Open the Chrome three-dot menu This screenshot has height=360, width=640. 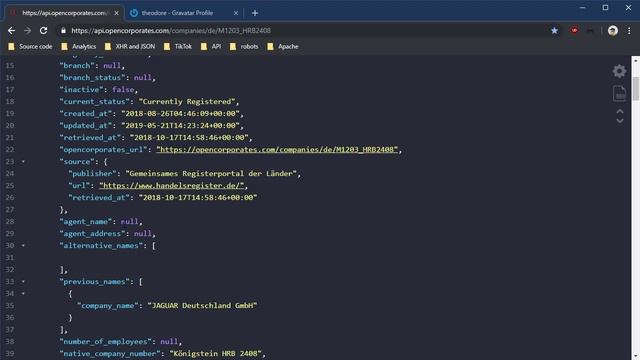pos(629,31)
